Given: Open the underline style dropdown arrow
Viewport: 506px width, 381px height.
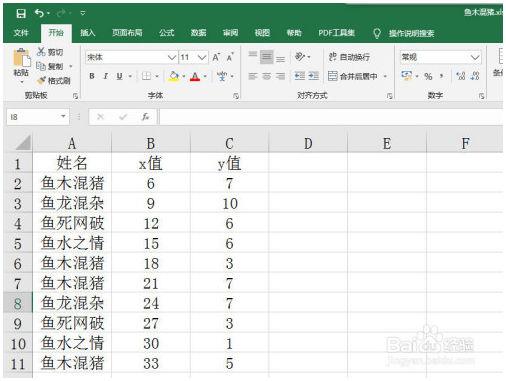Looking at the screenshot, I should click(130, 76).
